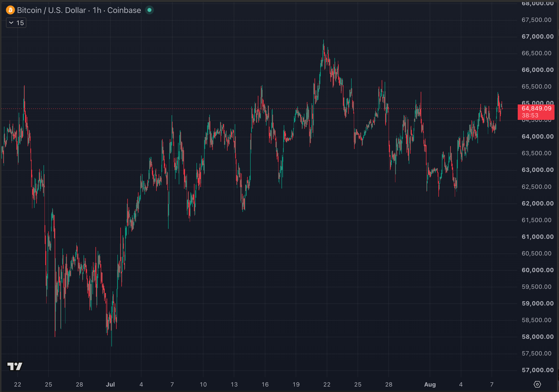Viewport: 559px width, 392px height.
Task: Click the 64,000.00 price axis label
Action: [x=538, y=137]
